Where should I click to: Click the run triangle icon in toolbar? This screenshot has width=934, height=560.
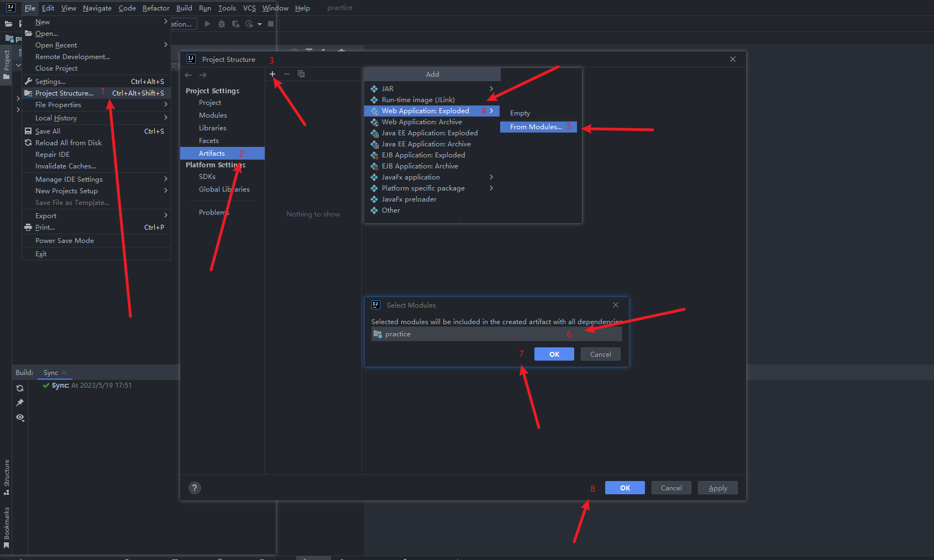tap(207, 24)
